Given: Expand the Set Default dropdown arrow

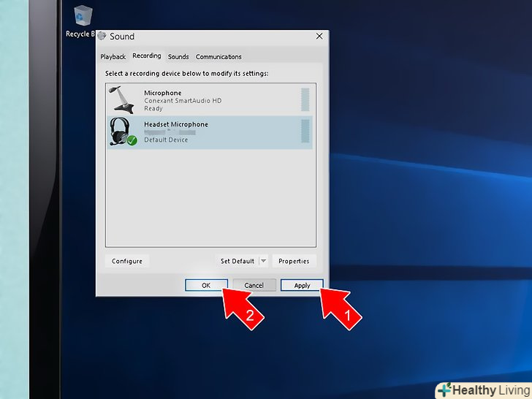Looking at the screenshot, I should click(x=264, y=261).
